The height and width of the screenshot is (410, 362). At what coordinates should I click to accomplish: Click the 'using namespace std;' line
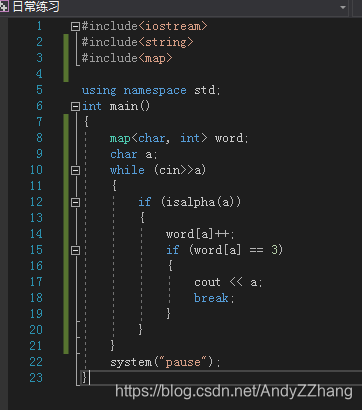point(151,90)
